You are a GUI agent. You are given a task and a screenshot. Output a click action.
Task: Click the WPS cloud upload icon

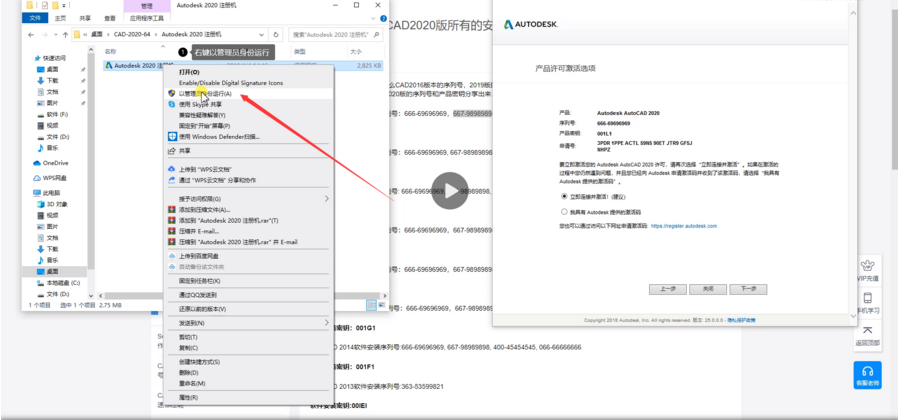coord(171,169)
